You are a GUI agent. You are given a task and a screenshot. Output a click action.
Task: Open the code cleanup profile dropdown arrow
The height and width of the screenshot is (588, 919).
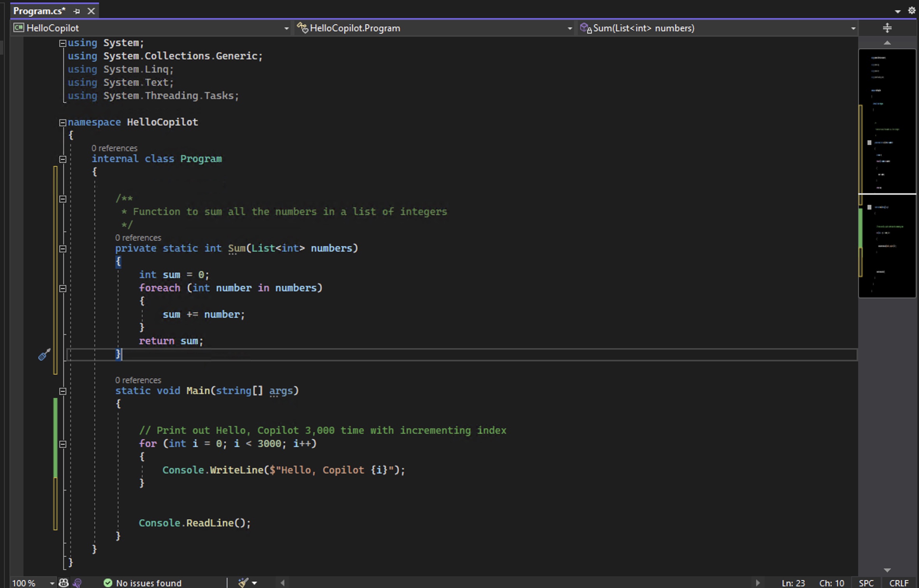click(x=254, y=583)
